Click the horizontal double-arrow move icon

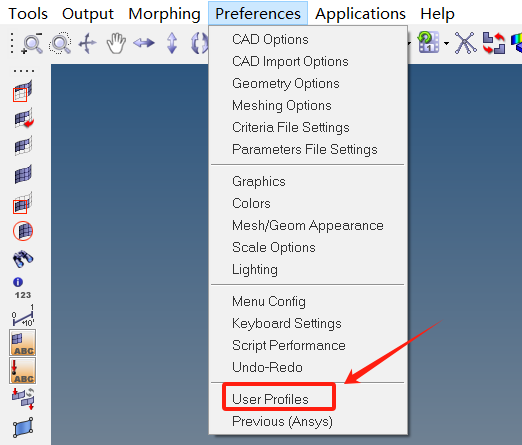(x=144, y=43)
